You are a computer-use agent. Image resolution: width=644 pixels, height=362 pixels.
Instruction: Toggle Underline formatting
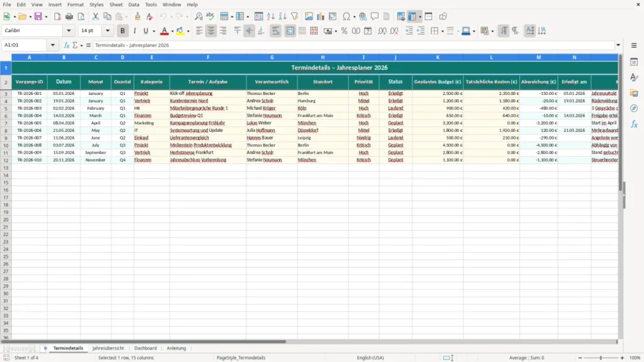tap(145, 31)
